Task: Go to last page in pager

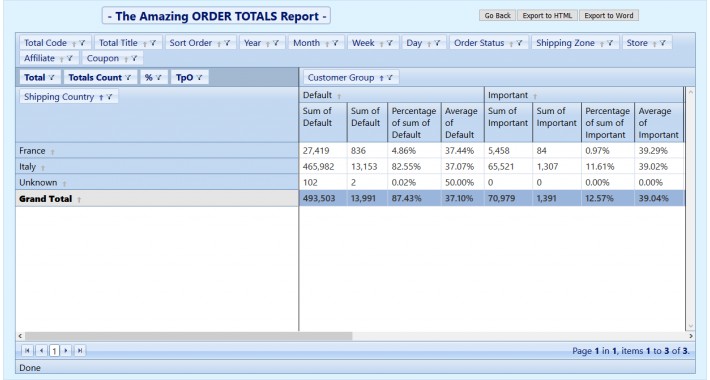Action: pos(80,350)
